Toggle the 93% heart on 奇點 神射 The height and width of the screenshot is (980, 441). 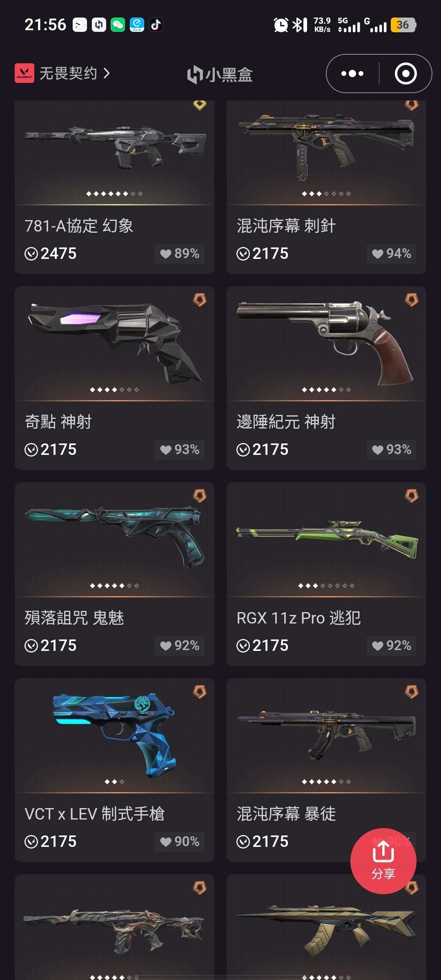tap(180, 450)
